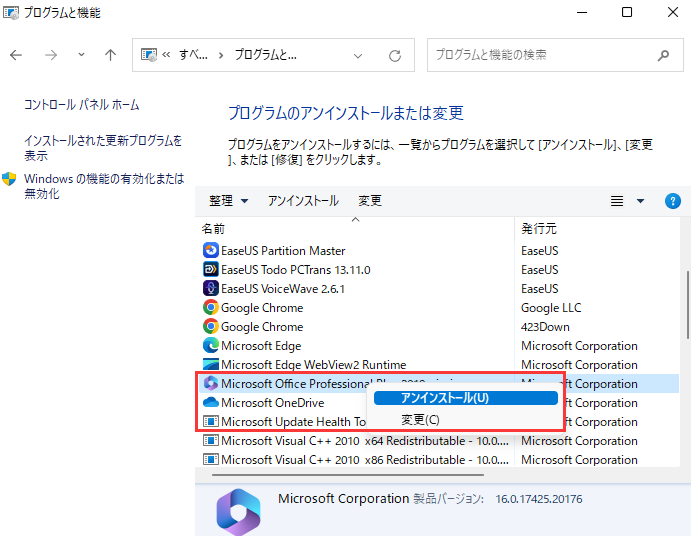Maximize the プログラムと機能 window
Viewport: 691px width, 536px height.
(627, 12)
